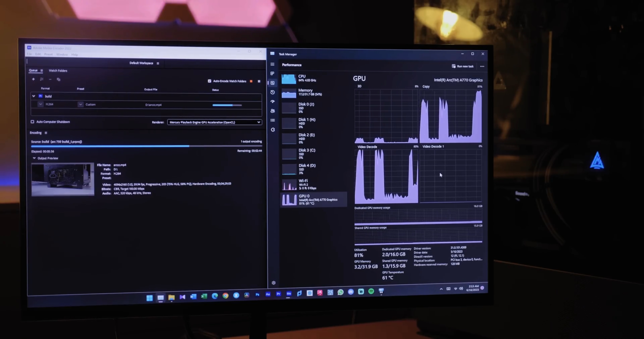Open the H.264 format dropdown arrow
Screen dimensions: 644x339
point(41,104)
